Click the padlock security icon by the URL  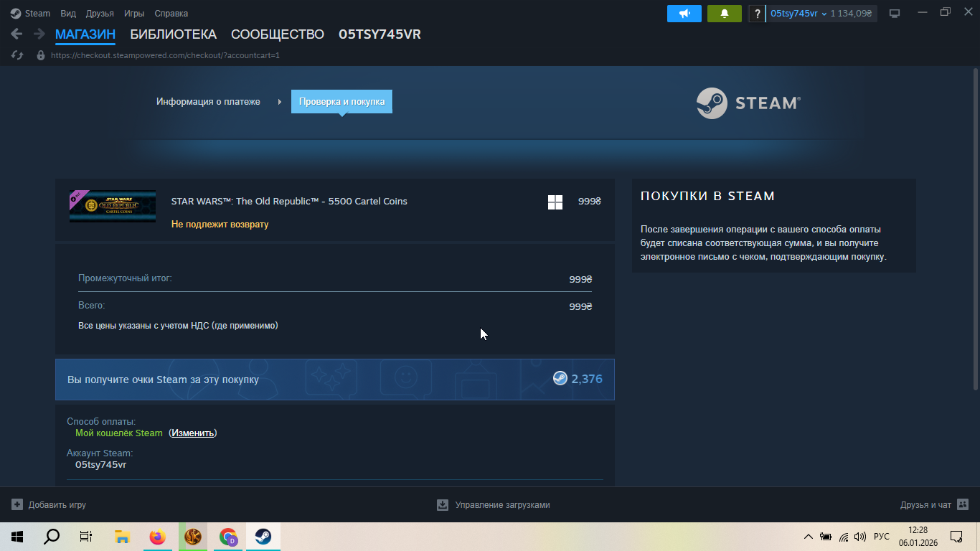point(41,55)
